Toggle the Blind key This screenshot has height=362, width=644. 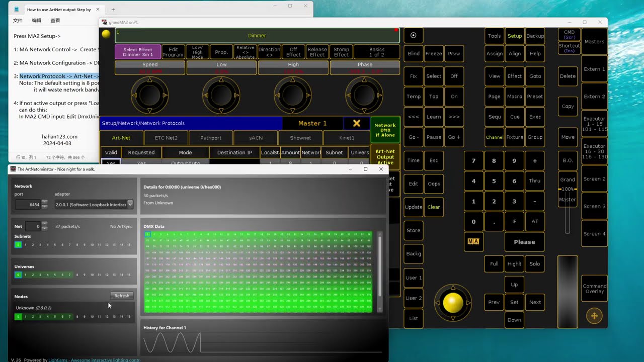(x=414, y=53)
